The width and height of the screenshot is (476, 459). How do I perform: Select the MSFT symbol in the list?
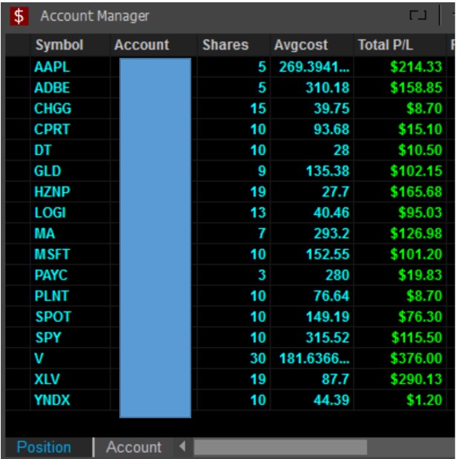point(53,254)
